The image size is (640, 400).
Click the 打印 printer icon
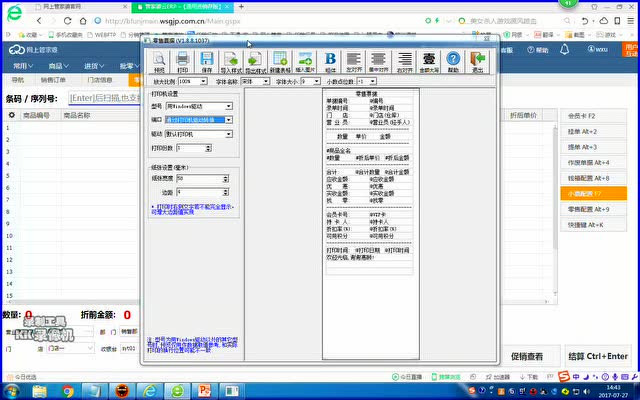182,62
